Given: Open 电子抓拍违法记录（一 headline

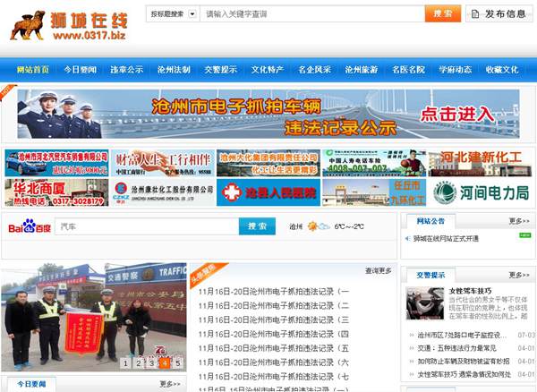Looking at the screenshot, I should (x=274, y=292).
